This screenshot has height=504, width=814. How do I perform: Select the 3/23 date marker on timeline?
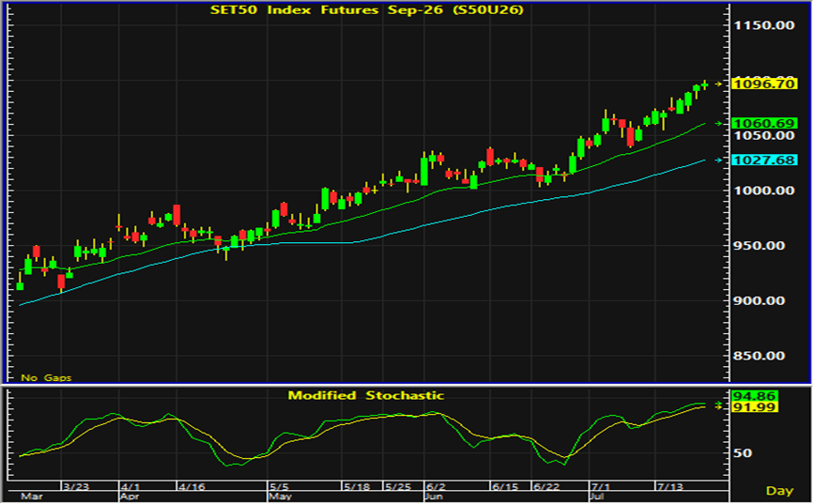76,486
